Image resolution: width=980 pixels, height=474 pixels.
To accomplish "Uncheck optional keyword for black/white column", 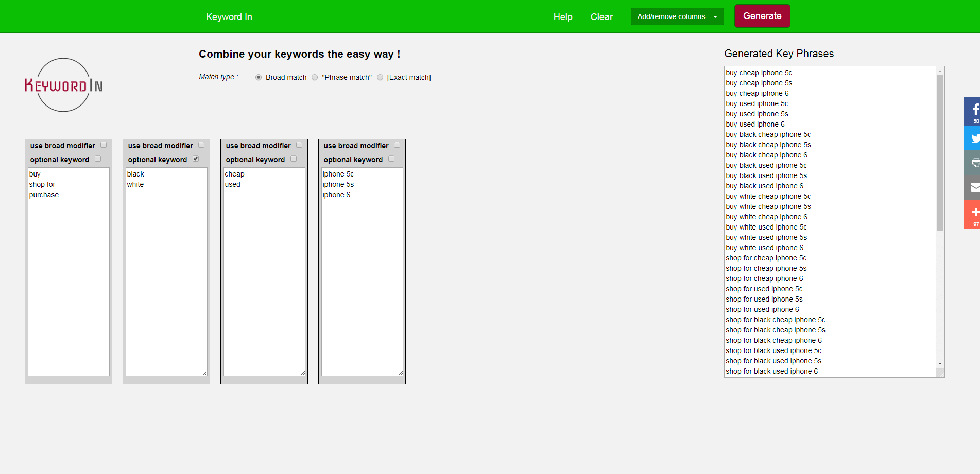I will (x=196, y=159).
